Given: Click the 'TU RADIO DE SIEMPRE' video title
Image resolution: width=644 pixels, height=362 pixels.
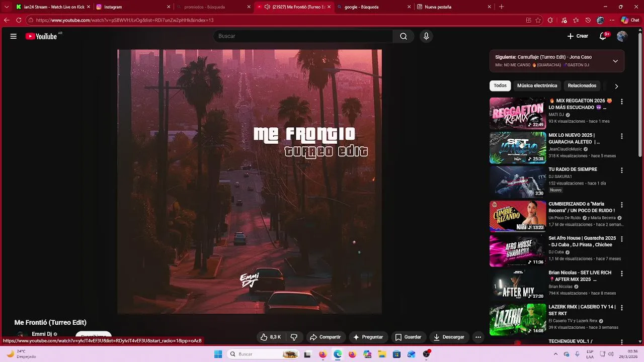Looking at the screenshot, I should point(573,169).
